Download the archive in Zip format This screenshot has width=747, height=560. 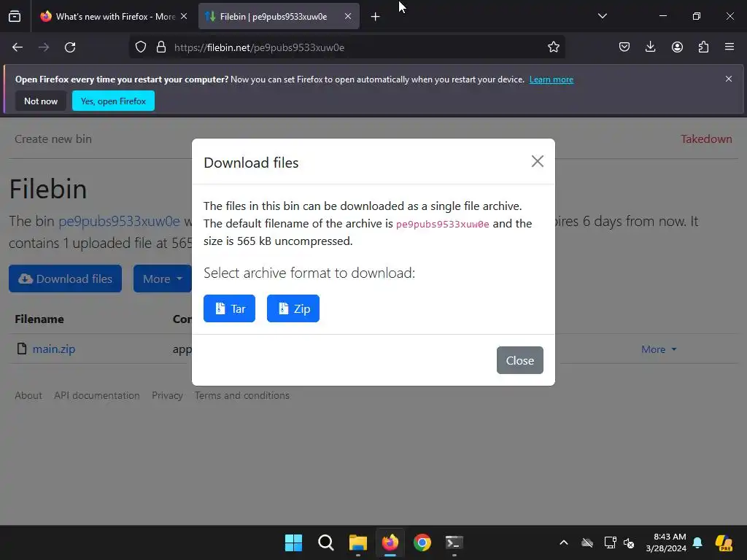point(293,308)
